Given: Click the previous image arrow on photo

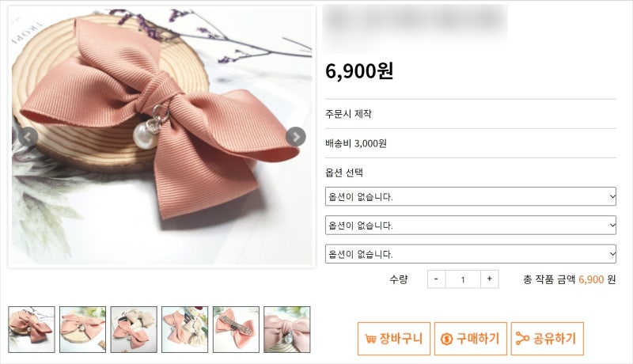Looking at the screenshot, I should click(x=28, y=137).
